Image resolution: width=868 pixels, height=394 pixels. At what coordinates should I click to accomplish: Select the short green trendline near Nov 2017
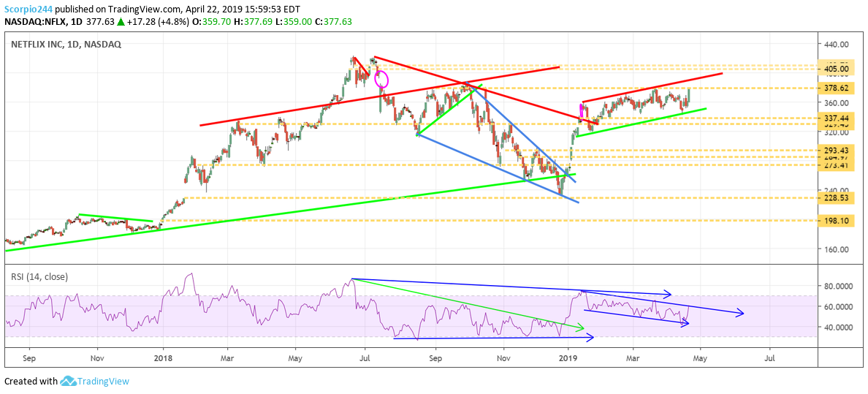115,218
